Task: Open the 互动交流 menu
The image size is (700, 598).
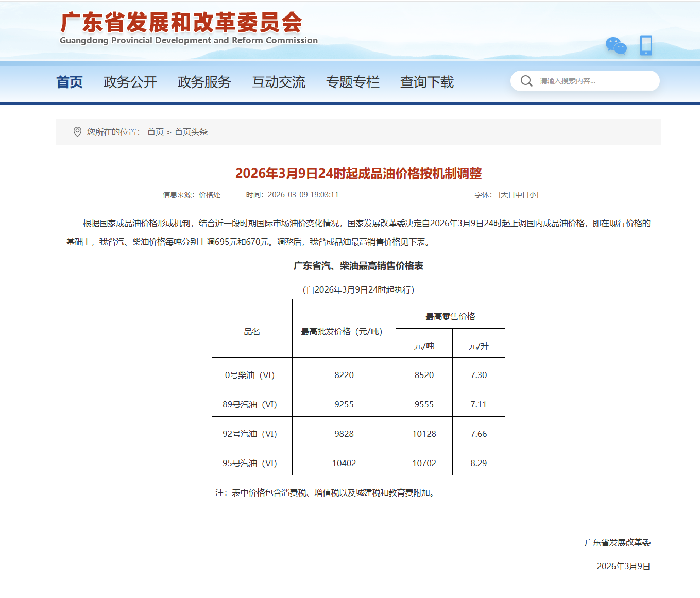Action: [x=279, y=82]
